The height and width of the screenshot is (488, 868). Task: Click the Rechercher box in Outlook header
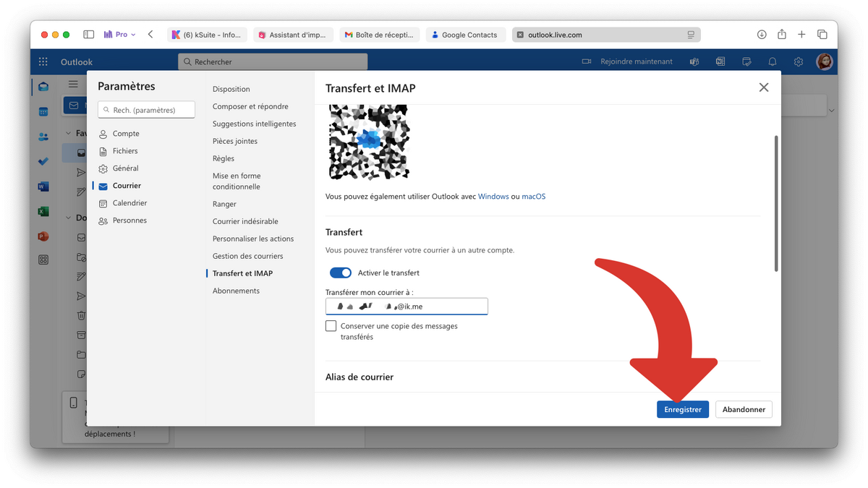pyautogui.click(x=273, y=61)
